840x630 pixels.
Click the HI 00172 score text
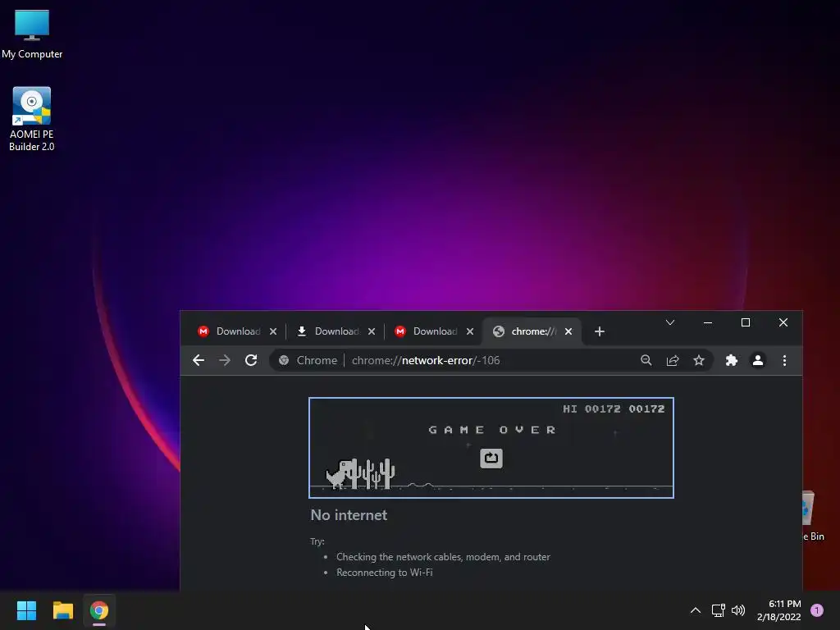(x=591, y=409)
